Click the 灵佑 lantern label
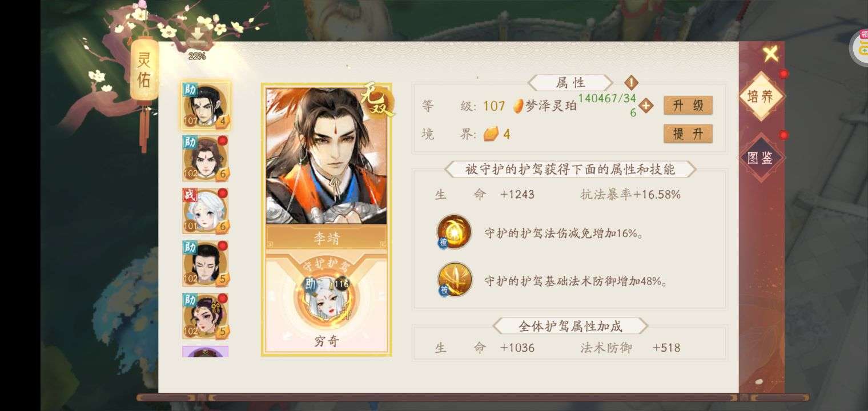 (x=144, y=70)
